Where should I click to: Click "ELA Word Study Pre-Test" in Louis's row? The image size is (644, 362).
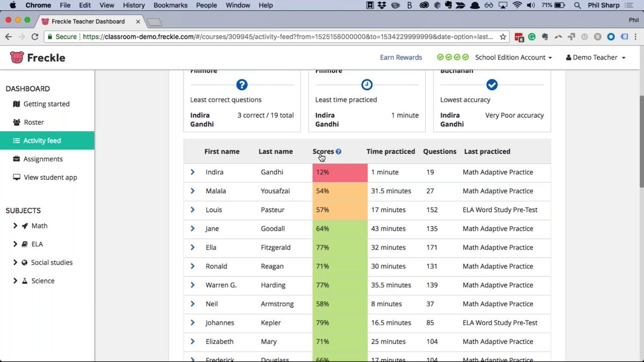(500, 210)
